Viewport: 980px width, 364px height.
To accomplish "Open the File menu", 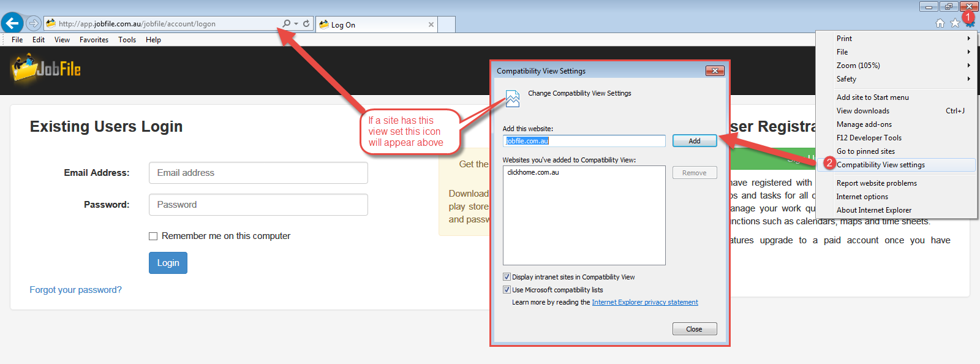I will (x=17, y=40).
